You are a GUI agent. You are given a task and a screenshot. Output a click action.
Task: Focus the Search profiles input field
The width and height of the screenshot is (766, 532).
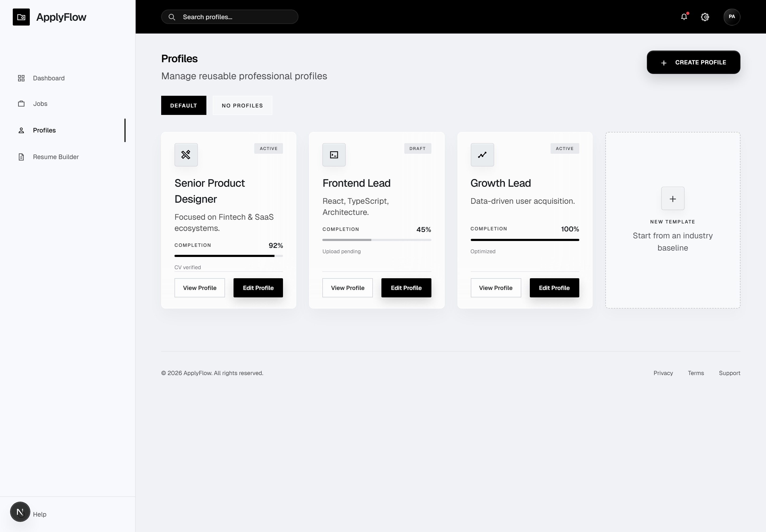tap(230, 17)
